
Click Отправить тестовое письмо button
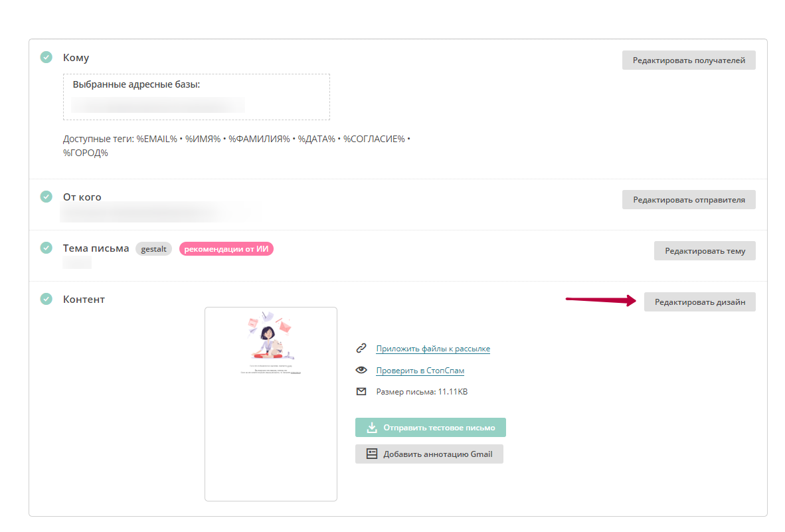430,428
